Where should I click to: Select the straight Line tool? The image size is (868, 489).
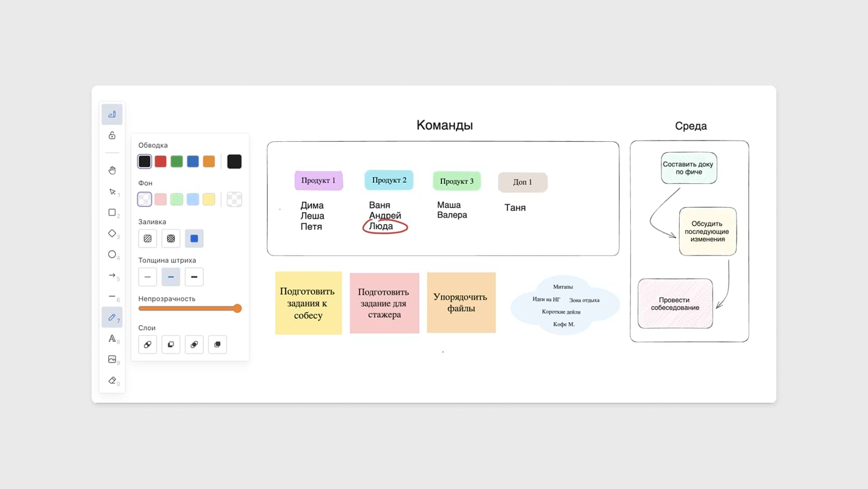click(x=112, y=296)
